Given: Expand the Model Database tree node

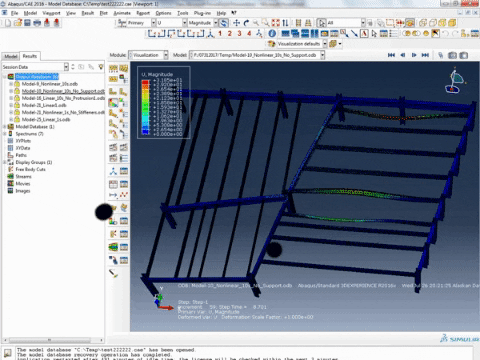Looking at the screenshot, I should [5, 127].
